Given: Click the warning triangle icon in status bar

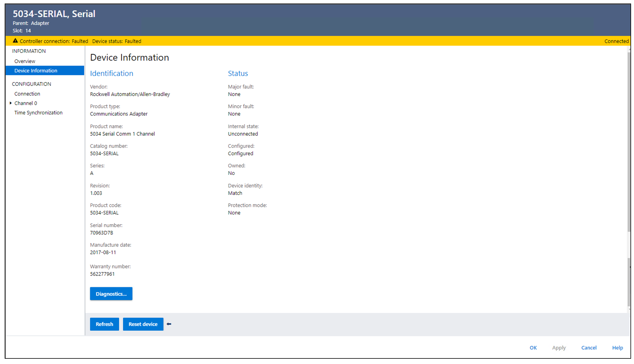Looking at the screenshot, I should point(15,41).
